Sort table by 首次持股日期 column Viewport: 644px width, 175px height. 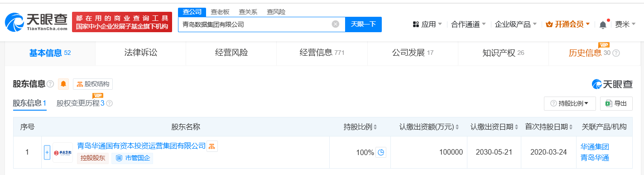pyautogui.click(x=571, y=127)
